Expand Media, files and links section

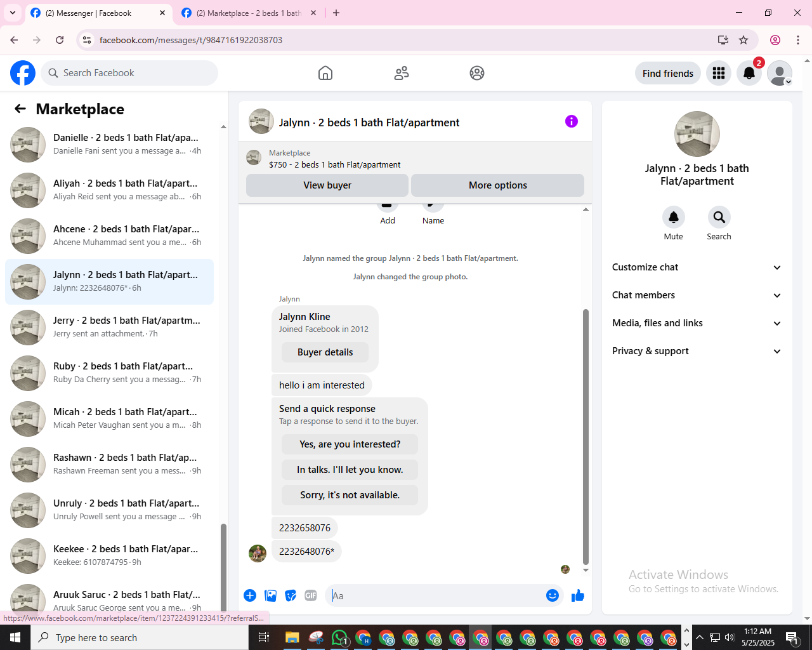point(697,323)
